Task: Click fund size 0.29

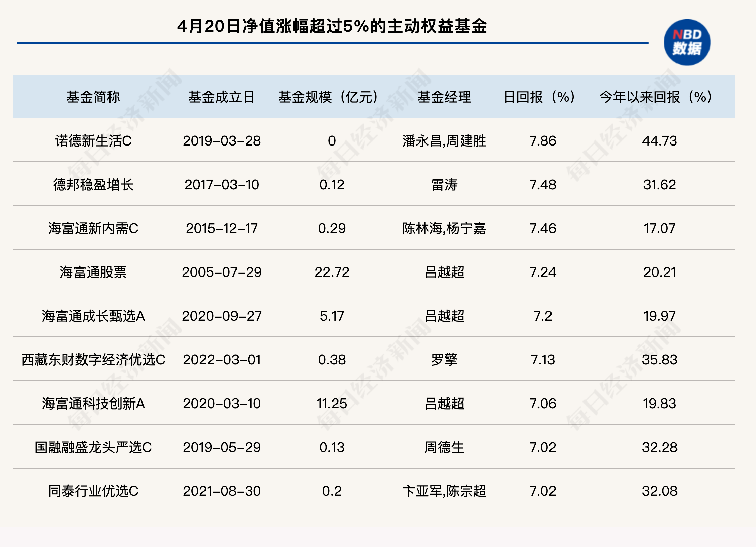Action: coord(332,228)
